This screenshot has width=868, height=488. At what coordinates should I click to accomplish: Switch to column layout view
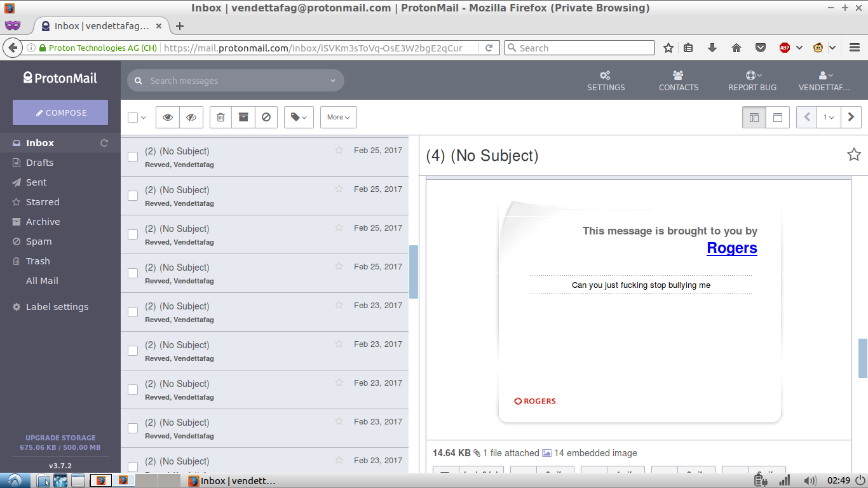pyautogui.click(x=754, y=117)
